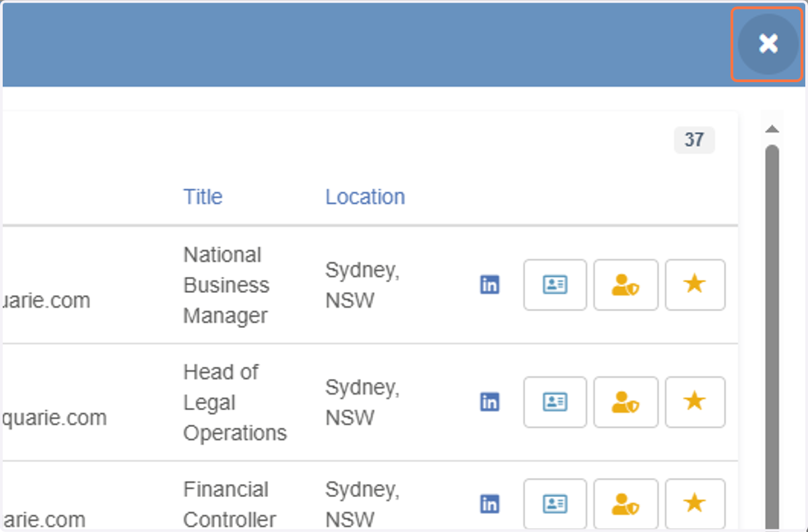Click Sydney, NSW in Financial Controller row
The image size is (808, 532).
click(362, 504)
